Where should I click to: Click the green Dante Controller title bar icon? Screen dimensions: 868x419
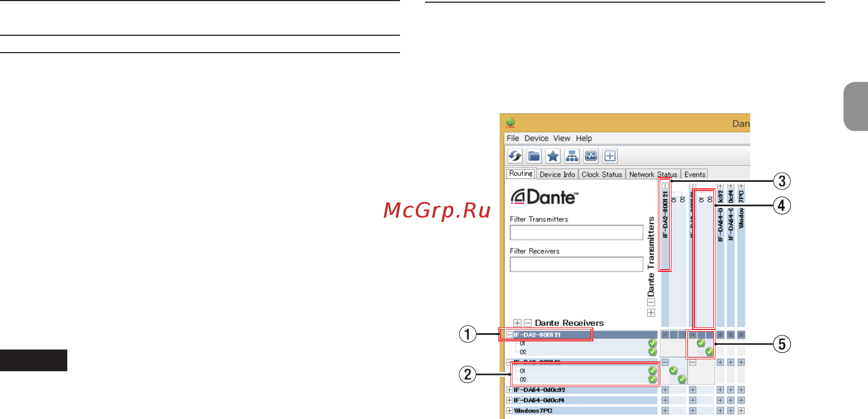tap(510, 123)
